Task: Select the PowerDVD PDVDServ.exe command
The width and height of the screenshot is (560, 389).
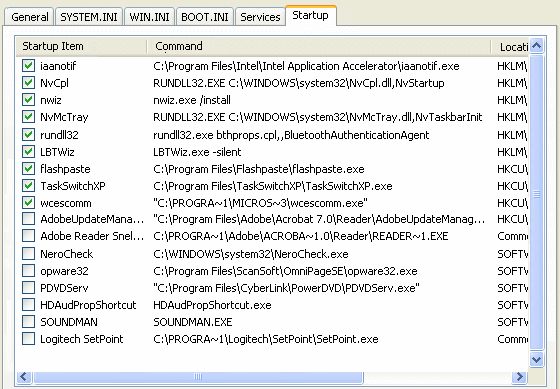Action: [286, 288]
